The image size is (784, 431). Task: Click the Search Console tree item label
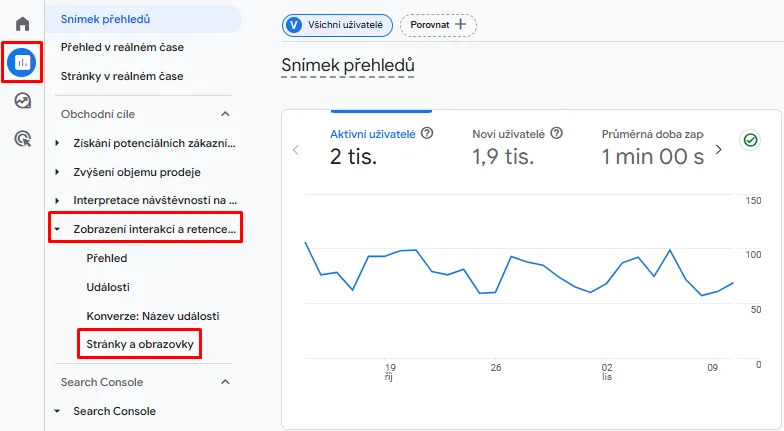point(114,411)
